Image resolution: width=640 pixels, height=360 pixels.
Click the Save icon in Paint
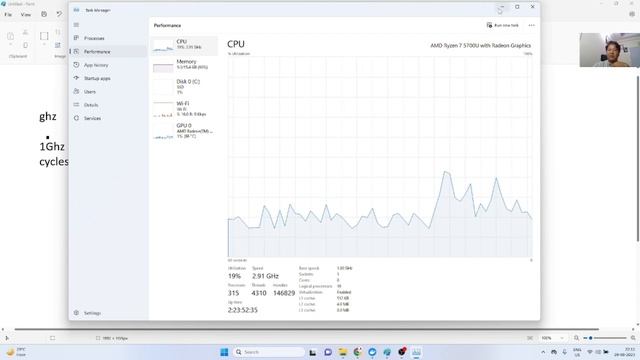click(x=44, y=14)
